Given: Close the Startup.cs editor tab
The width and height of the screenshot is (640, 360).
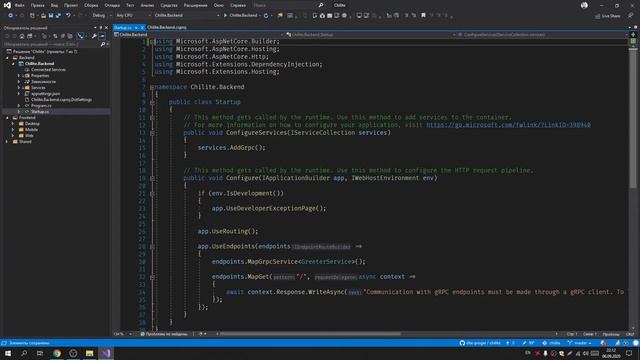Looking at the screenshot, I should (x=142, y=27).
